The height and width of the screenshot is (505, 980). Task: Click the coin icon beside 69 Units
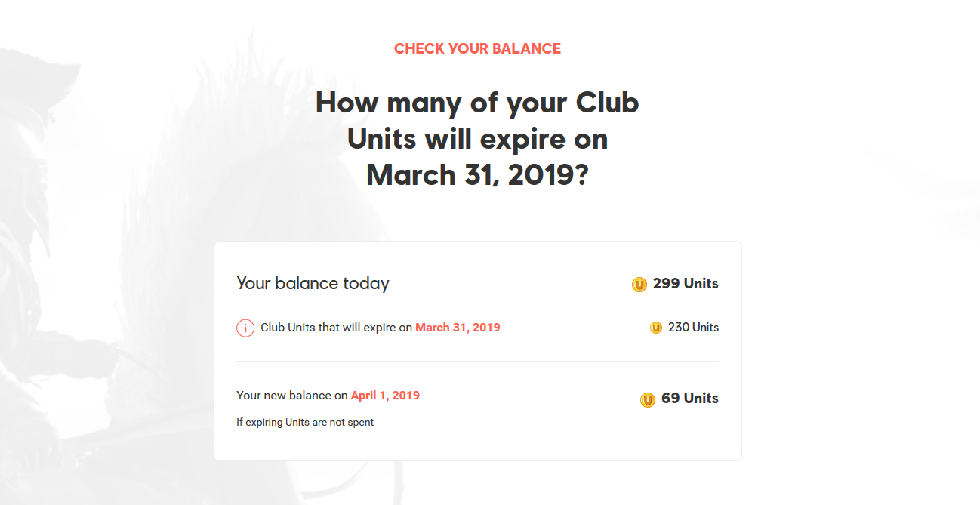pyautogui.click(x=648, y=399)
